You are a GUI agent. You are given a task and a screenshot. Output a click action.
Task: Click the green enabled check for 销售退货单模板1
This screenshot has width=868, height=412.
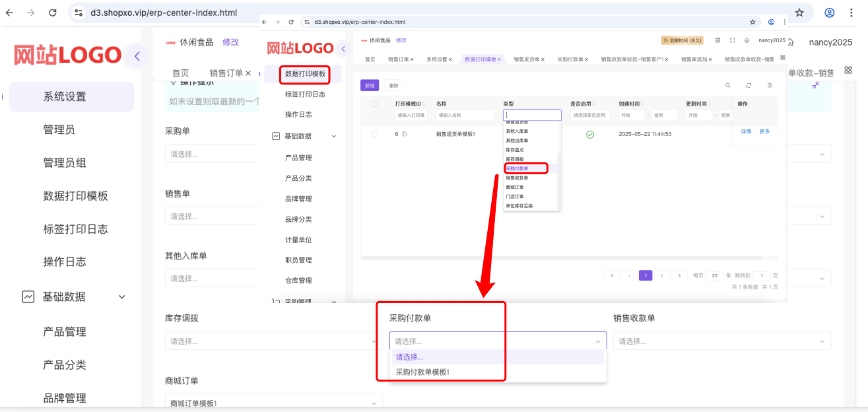pos(590,134)
